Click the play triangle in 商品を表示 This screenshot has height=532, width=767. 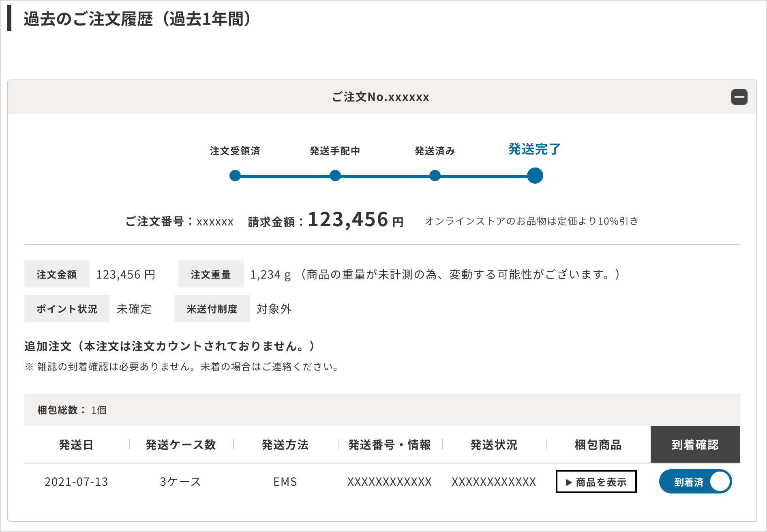point(569,483)
